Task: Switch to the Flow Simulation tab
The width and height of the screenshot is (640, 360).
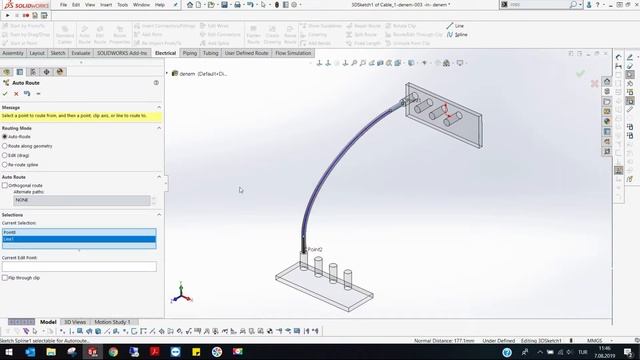Action: tap(293, 53)
